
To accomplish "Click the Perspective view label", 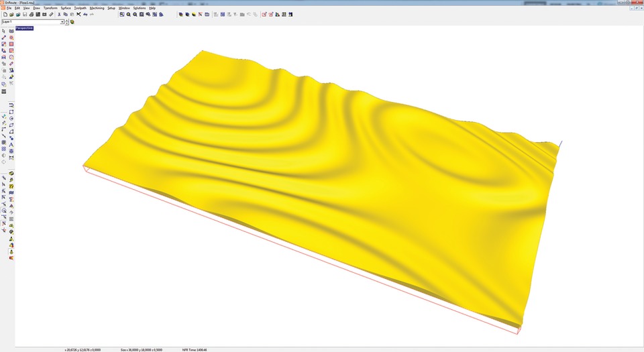I will tap(25, 29).
